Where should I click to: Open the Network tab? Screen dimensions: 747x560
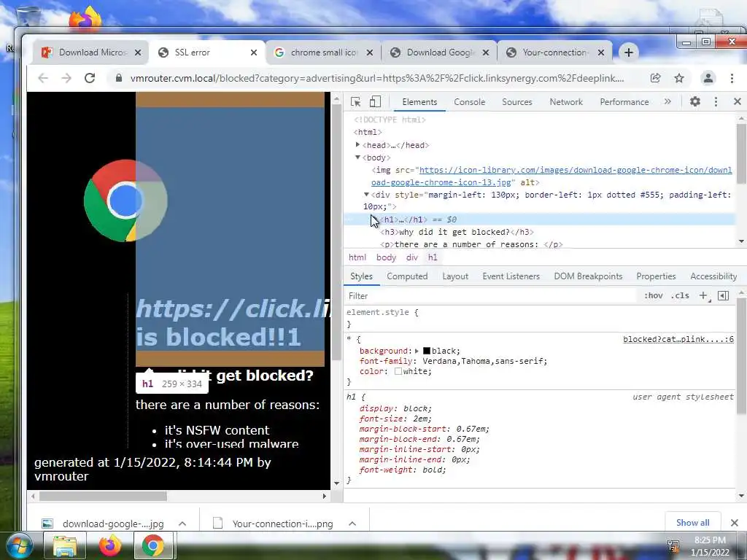click(x=566, y=102)
